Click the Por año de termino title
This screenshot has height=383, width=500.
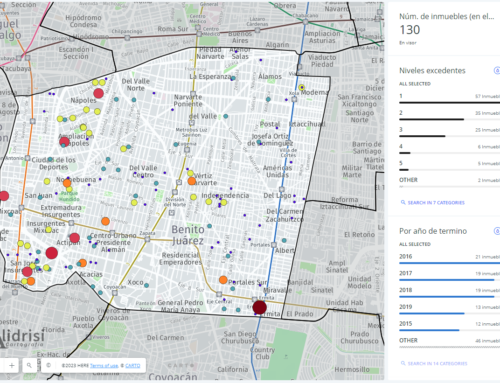point(433,231)
